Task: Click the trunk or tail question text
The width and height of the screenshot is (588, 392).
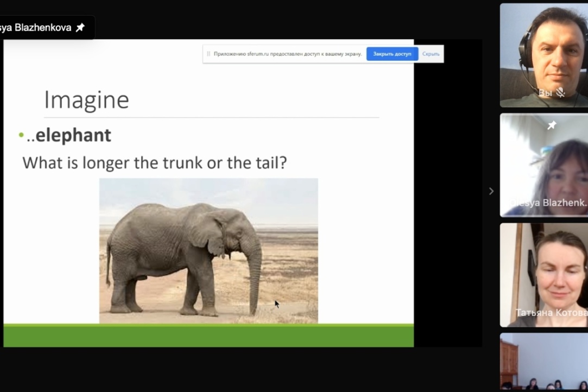Action: 154,162
